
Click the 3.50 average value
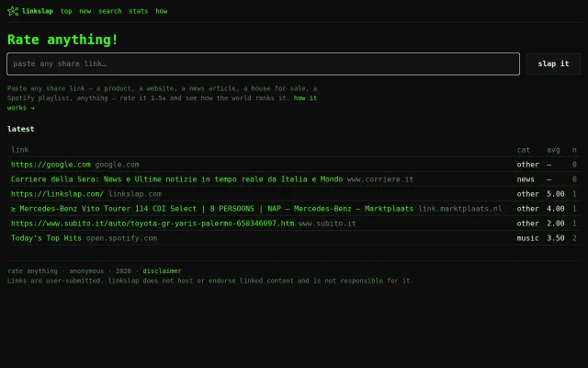[x=555, y=238]
